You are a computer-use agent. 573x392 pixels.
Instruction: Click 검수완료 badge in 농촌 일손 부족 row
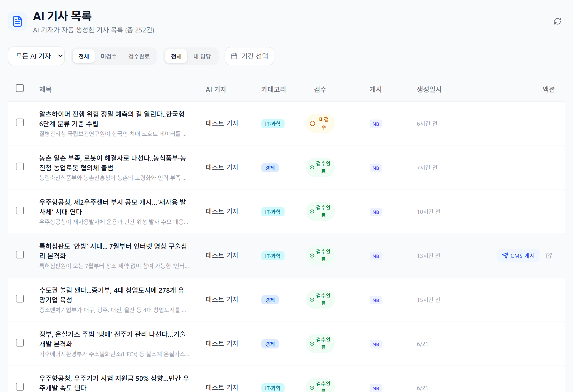(x=320, y=167)
